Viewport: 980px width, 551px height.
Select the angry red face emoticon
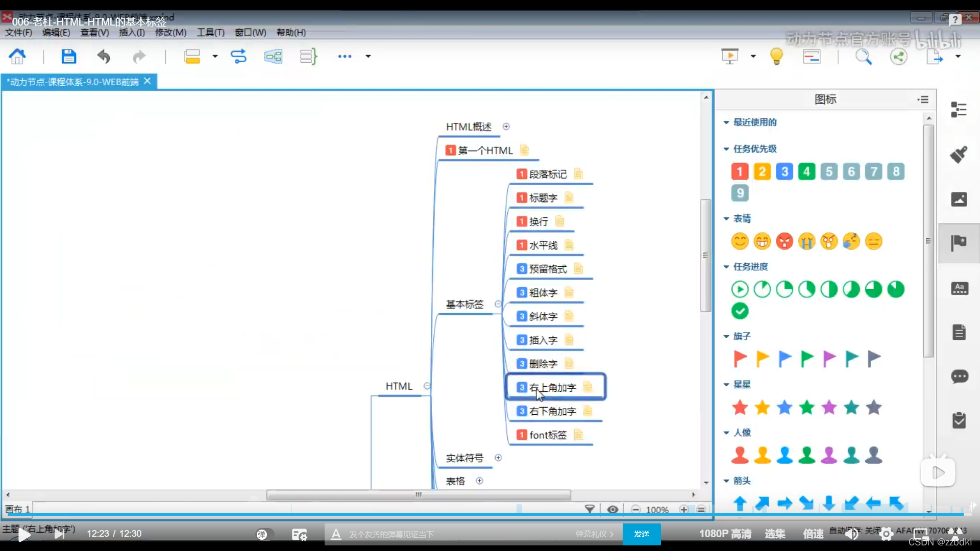click(x=785, y=241)
